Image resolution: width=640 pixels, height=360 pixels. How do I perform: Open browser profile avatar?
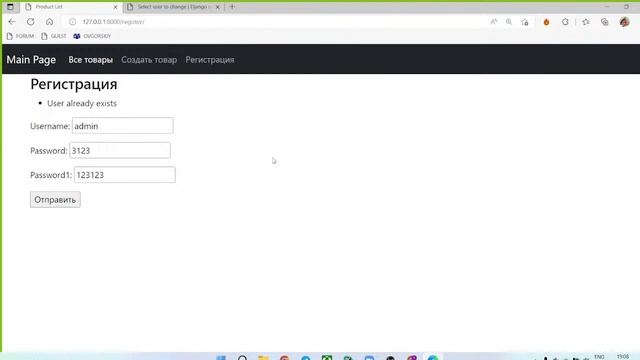click(624, 22)
